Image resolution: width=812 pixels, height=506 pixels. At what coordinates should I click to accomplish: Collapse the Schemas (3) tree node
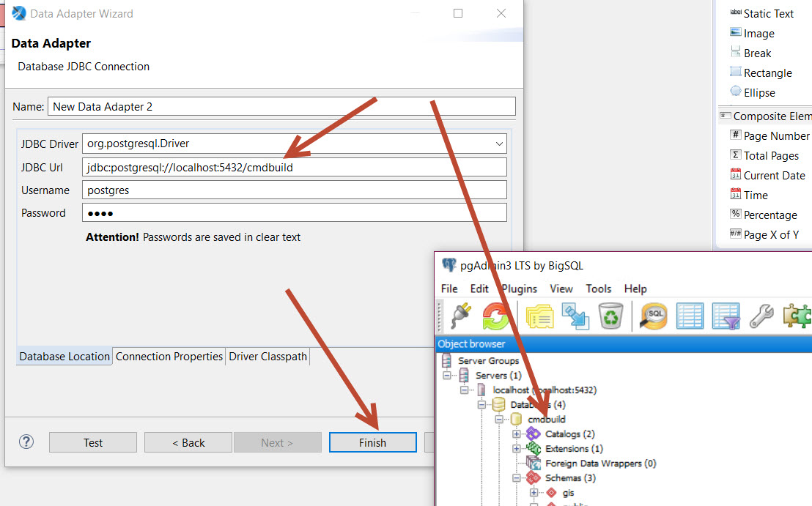click(517, 478)
